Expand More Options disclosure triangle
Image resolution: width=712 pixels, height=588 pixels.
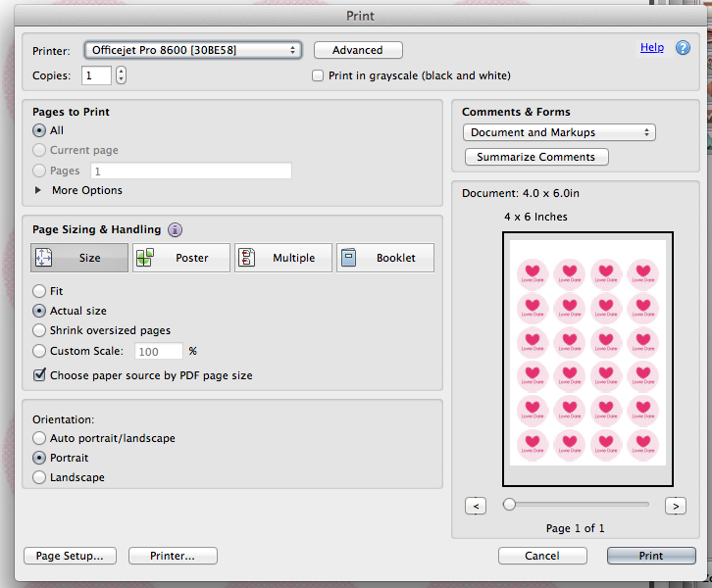click(39, 190)
